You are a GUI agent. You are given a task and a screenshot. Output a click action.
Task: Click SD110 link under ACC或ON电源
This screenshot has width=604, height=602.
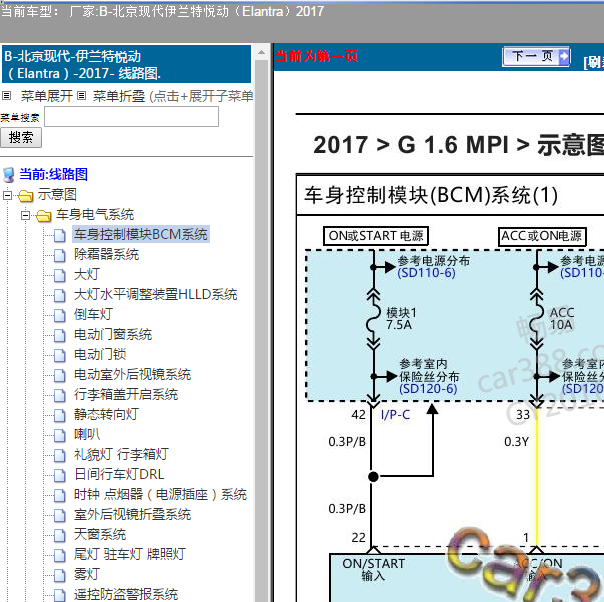tap(582, 273)
